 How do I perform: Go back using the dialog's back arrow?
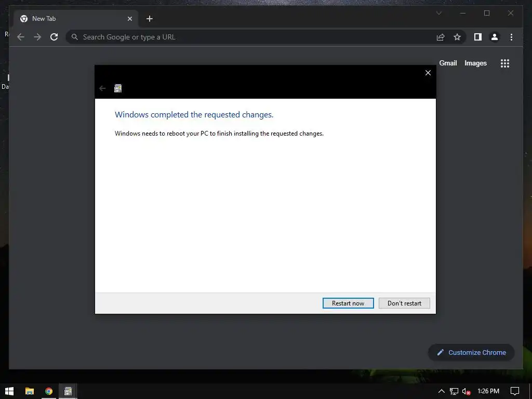pyautogui.click(x=102, y=88)
